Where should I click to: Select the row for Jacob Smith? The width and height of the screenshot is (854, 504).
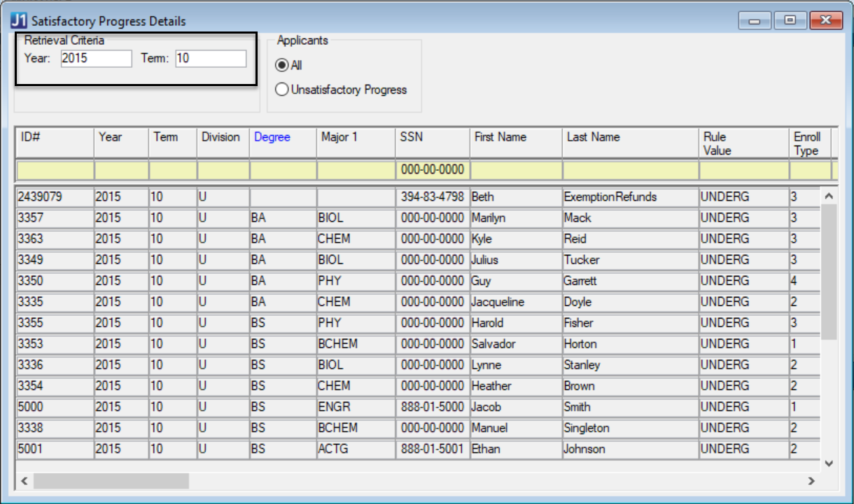coord(280,406)
